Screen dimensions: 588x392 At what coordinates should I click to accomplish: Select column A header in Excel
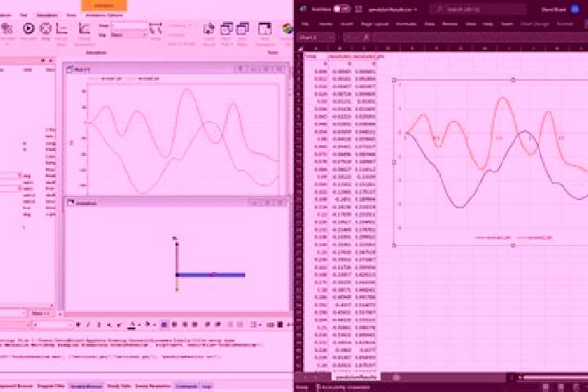tap(316, 49)
